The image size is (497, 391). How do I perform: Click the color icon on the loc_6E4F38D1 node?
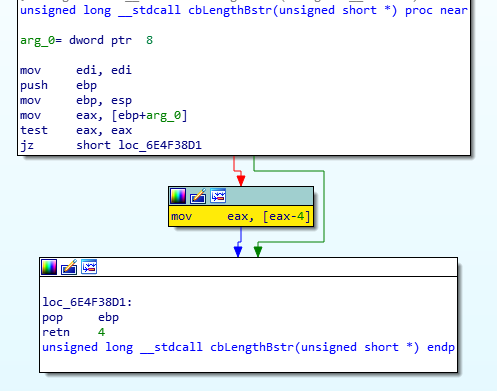(x=49, y=267)
